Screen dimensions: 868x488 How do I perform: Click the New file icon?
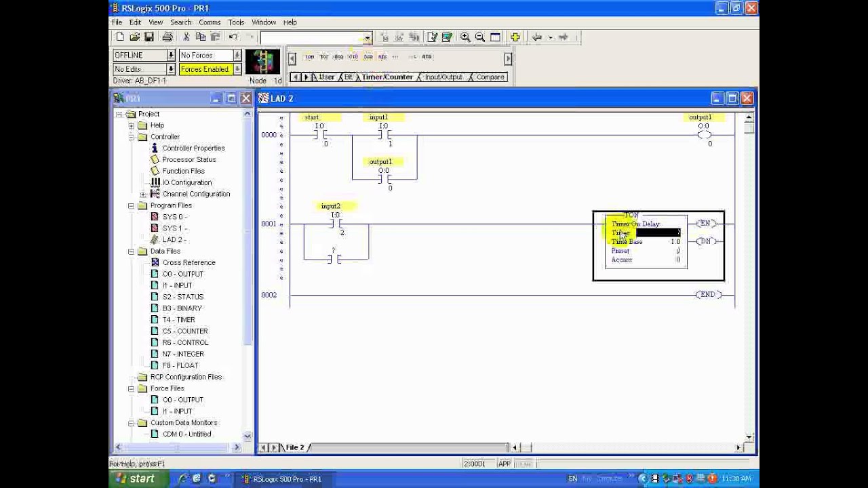click(120, 37)
